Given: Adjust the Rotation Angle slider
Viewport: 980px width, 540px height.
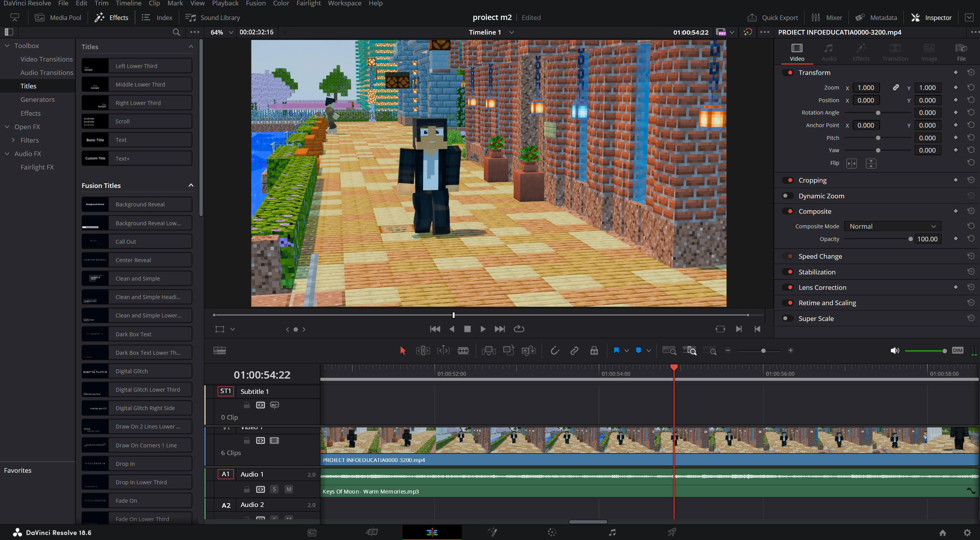Looking at the screenshot, I should [878, 113].
